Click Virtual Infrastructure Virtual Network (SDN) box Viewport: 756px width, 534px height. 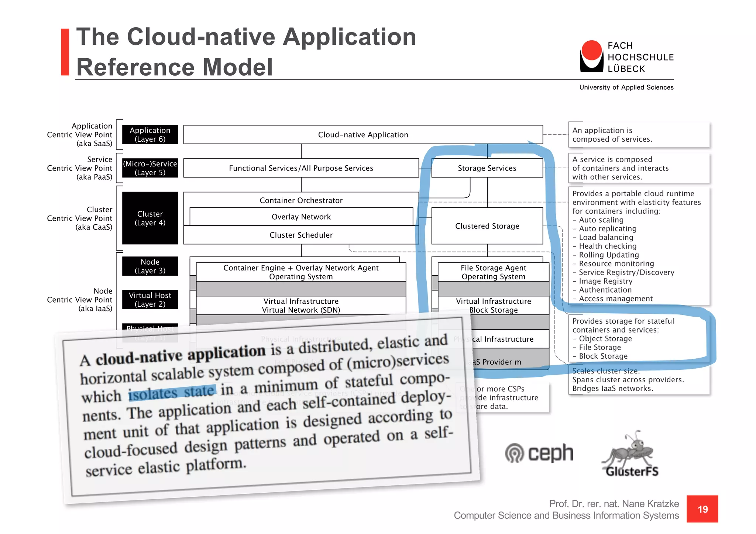(301, 306)
